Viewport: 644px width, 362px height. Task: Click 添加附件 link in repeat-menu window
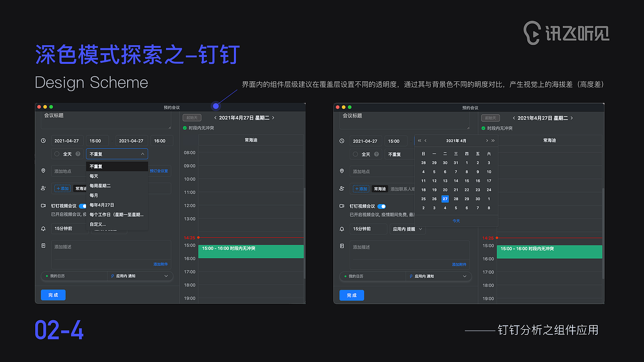[161, 264]
